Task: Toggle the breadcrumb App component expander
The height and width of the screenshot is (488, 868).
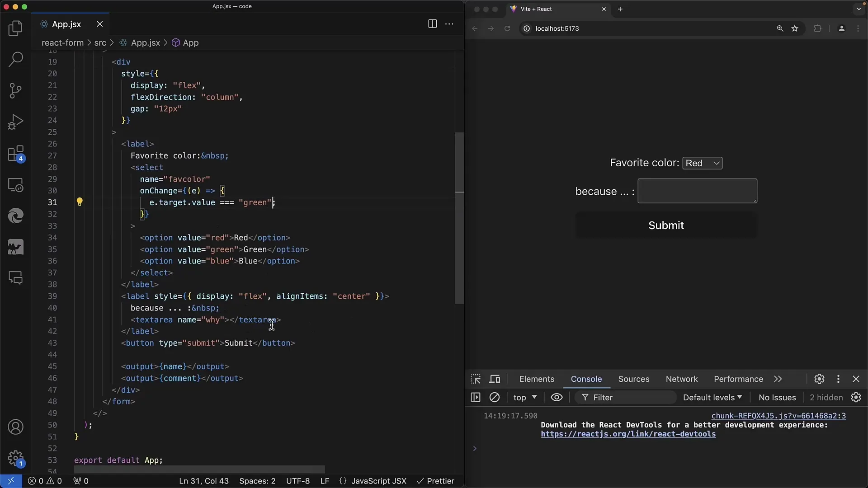Action: coord(190,42)
